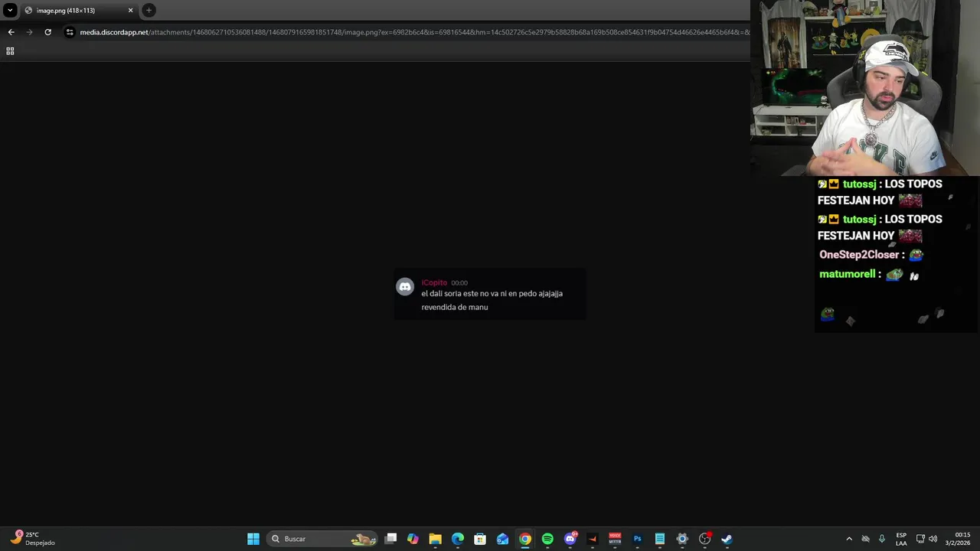Open Spotify from the taskbar

[x=547, y=539]
